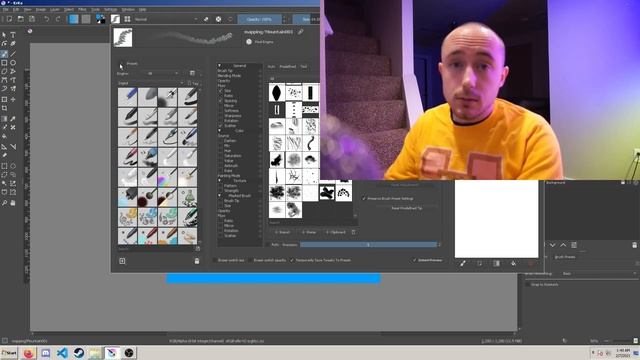Enable Eraser switch size checkbox
Image resolution: width=640 pixels, height=360 pixels.
tap(215, 260)
